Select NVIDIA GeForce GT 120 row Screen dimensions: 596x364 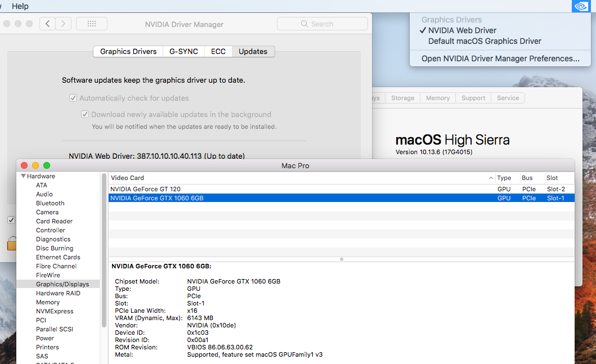341,189
